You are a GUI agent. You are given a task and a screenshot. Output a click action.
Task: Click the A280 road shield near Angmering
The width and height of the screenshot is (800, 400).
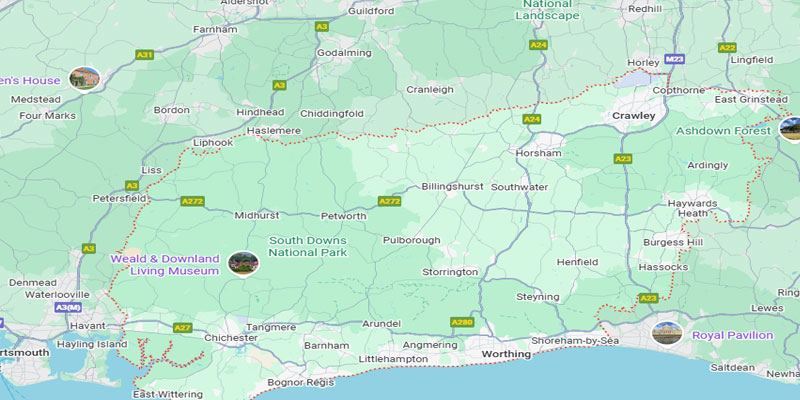(462, 322)
